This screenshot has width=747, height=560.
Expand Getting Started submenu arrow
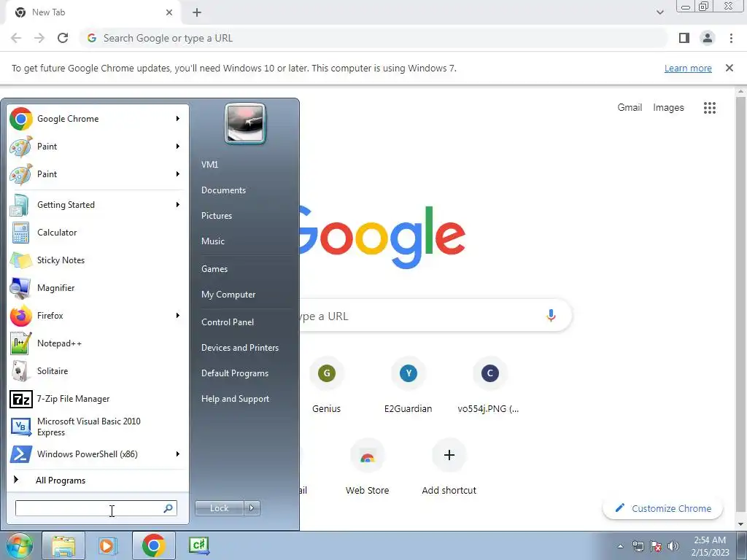point(178,205)
